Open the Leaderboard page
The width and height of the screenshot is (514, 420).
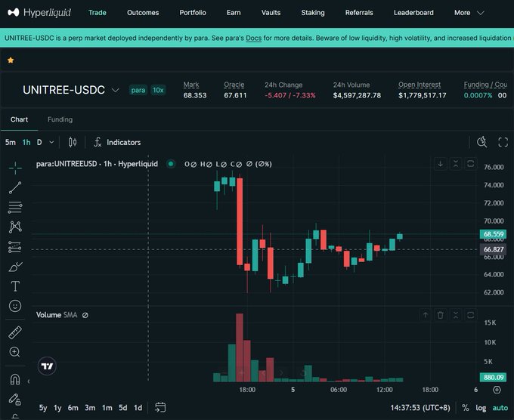coord(413,13)
